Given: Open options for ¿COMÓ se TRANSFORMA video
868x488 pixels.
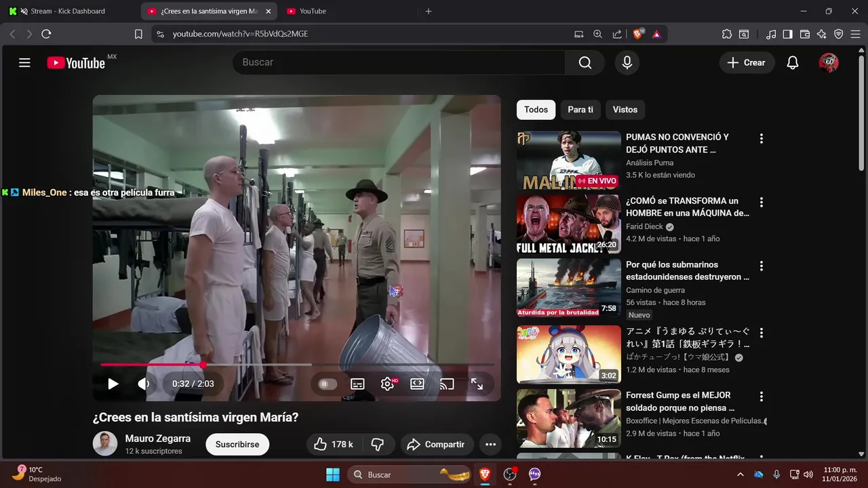Looking at the screenshot, I should pos(761,202).
